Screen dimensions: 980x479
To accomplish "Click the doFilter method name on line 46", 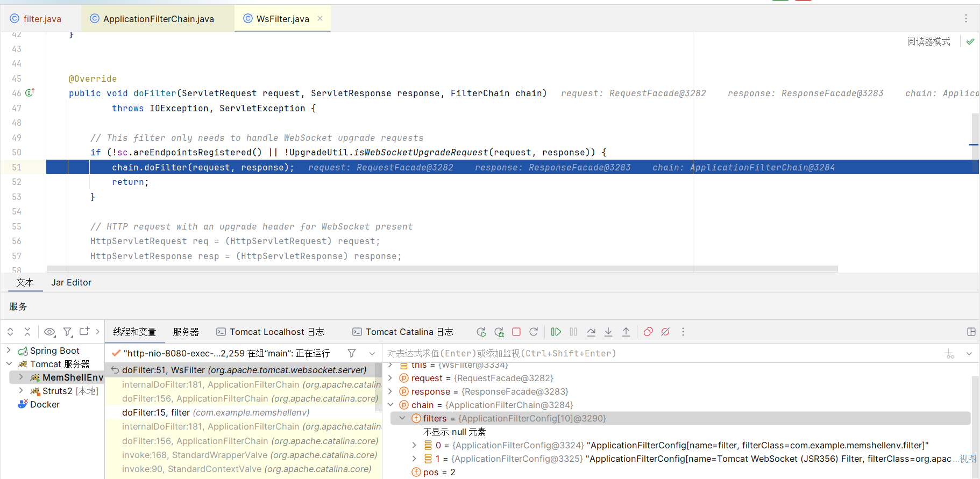I will [155, 93].
